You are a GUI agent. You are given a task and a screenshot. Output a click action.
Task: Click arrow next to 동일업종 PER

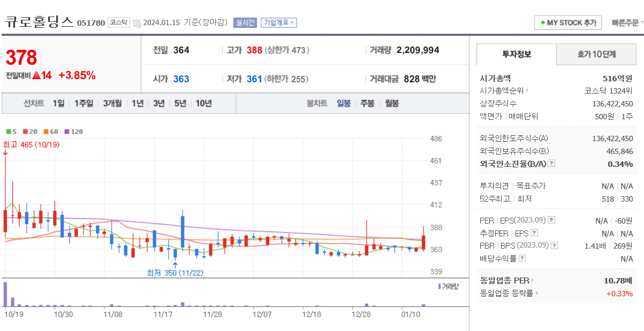coord(533,280)
